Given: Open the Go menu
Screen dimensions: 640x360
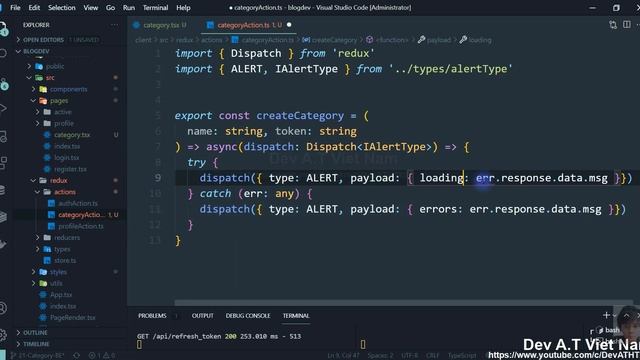Looking at the screenshot, I should click(x=110, y=8).
